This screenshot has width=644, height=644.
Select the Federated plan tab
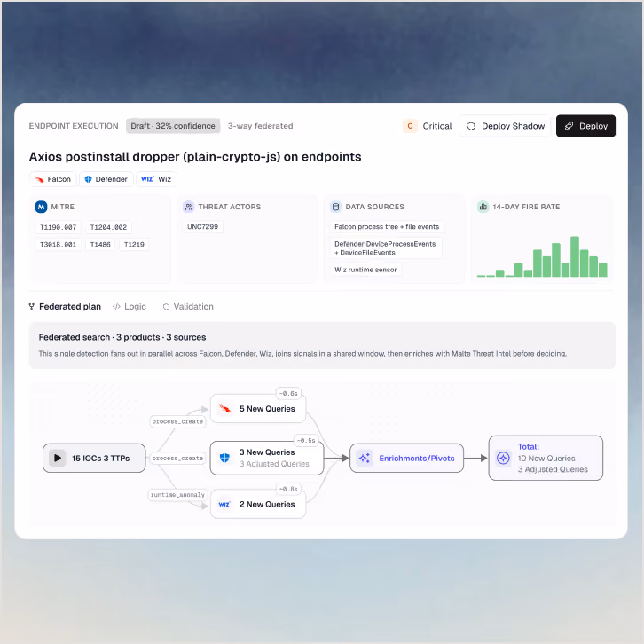tap(65, 306)
